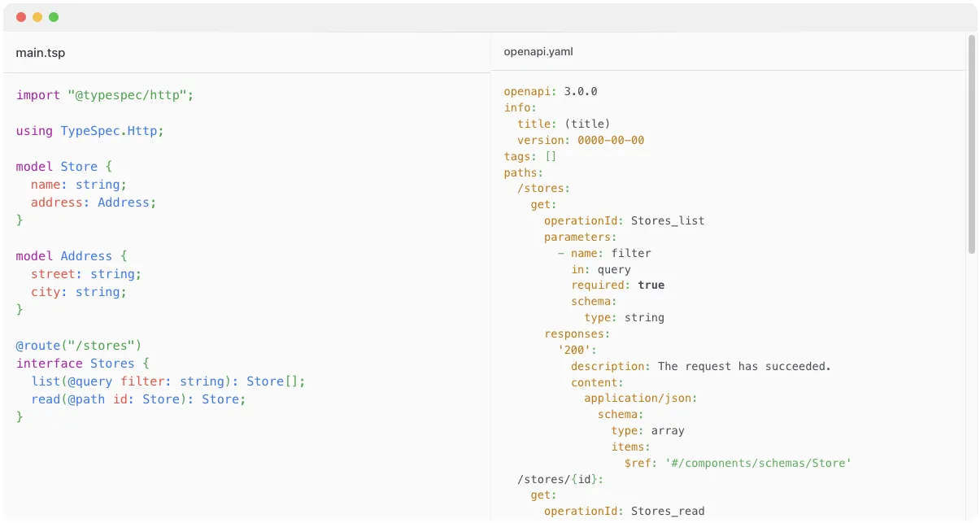The height and width of the screenshot is (523, 980).
Task: Select the openapi.yaml file tab
Action: click(x=538, y=52)
